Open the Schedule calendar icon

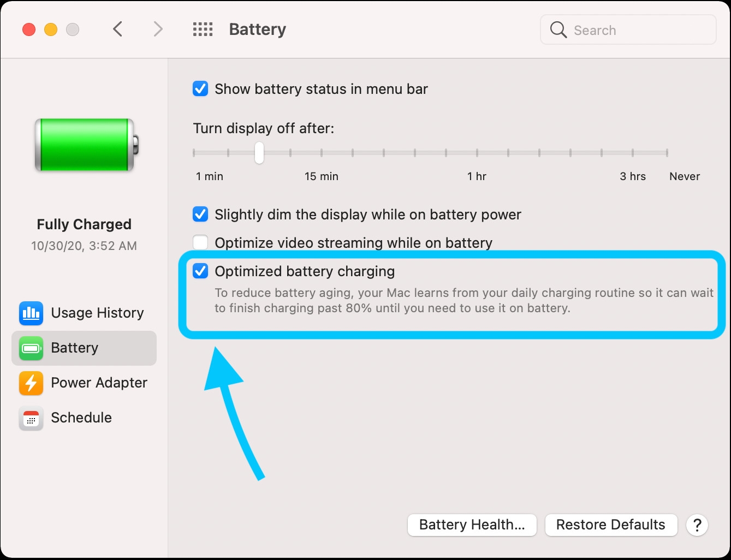(31, 418)
